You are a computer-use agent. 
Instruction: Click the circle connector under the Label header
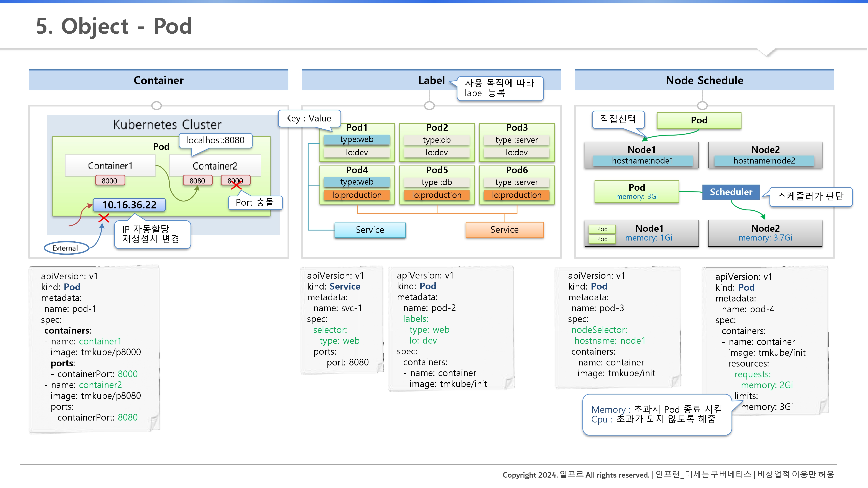(x=429, y=105)
